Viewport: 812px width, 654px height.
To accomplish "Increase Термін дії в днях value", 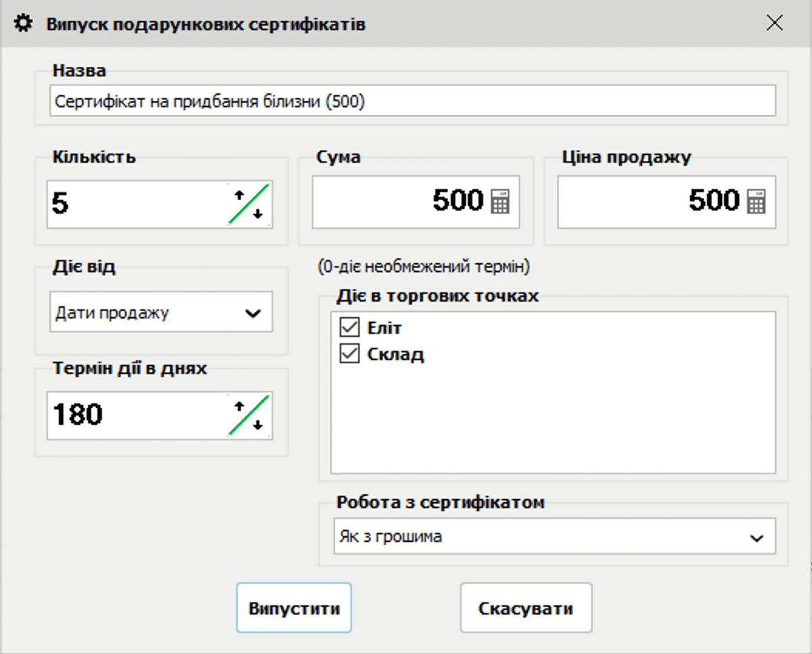I will tap(239, 406).
